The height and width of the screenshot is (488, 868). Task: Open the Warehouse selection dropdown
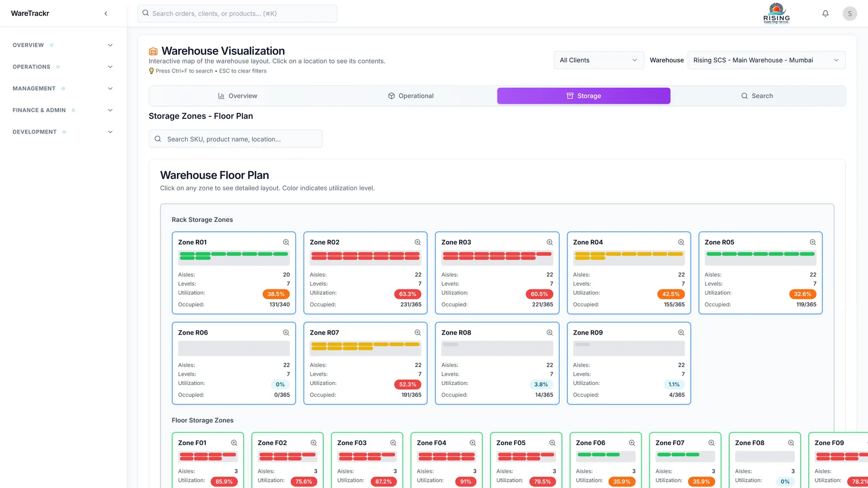click(766, 60)
